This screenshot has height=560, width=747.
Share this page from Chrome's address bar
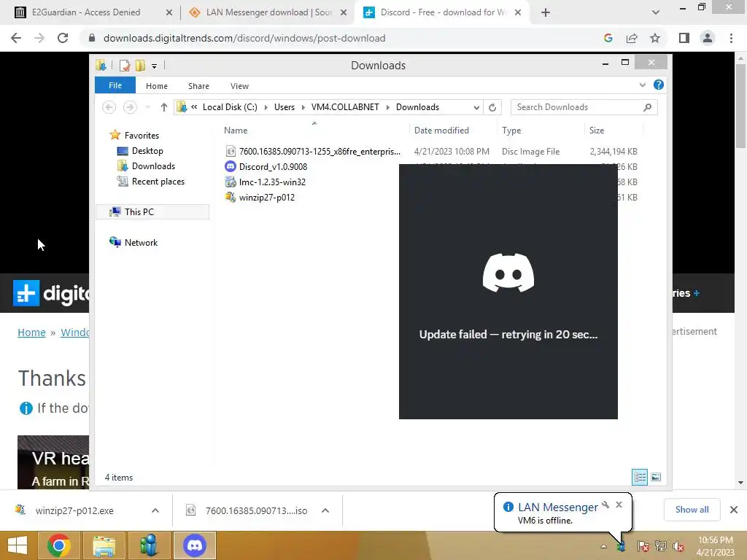coord(632,38)
